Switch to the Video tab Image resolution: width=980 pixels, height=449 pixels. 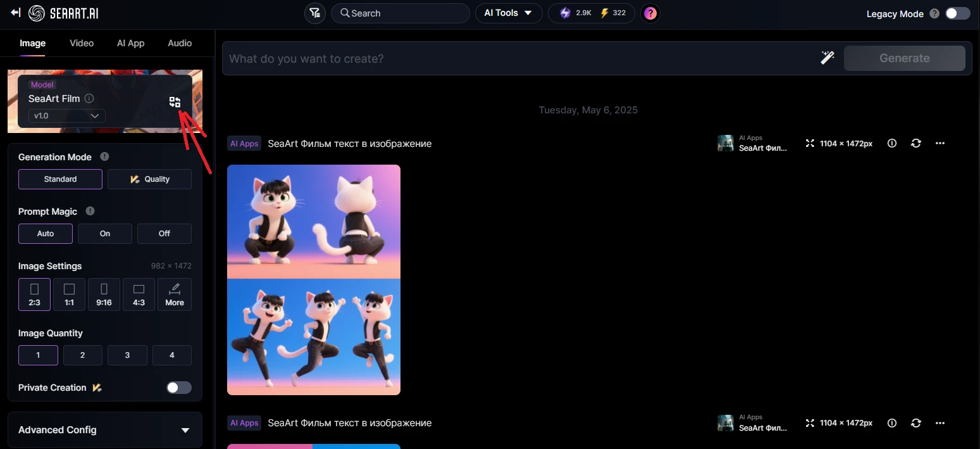pos(82,43)
